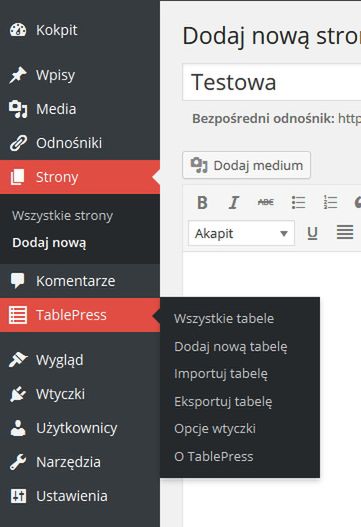361x527 pixels.
Task: Click the TablePress menu label
Action: tap(71, 315)
